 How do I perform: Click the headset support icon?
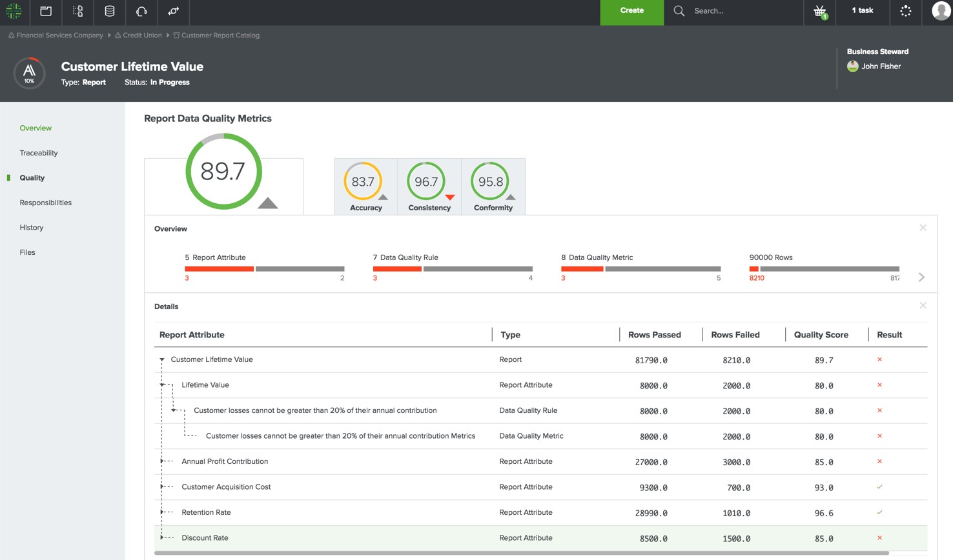point(141,11)
